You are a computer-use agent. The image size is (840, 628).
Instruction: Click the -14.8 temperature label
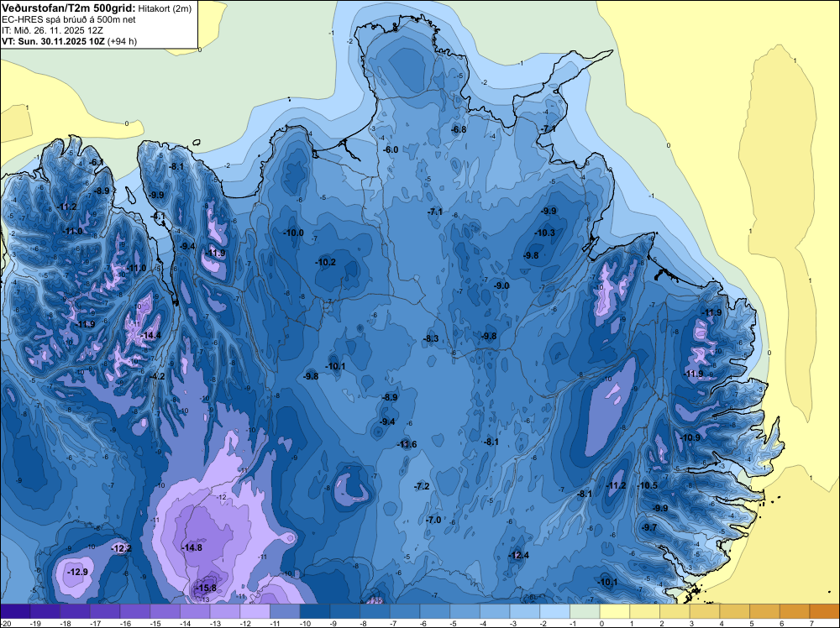(x=192, y=547)
